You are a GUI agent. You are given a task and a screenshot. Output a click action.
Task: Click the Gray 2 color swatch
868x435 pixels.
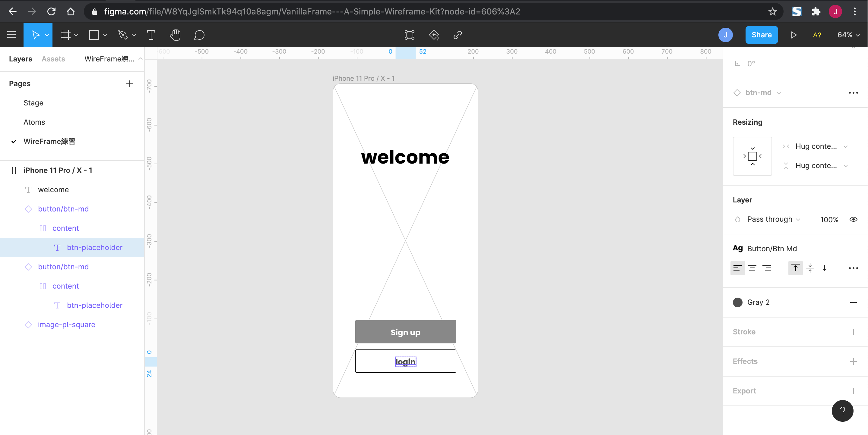[x=737, y=302]
